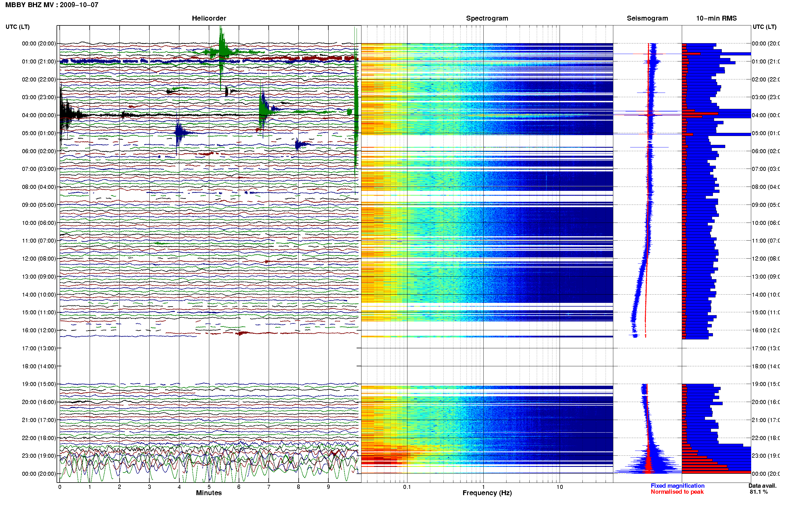Viewport: 812px width, 508px height.
Task: Click the left 09:00 (05:00) time label
Action: 39,205
